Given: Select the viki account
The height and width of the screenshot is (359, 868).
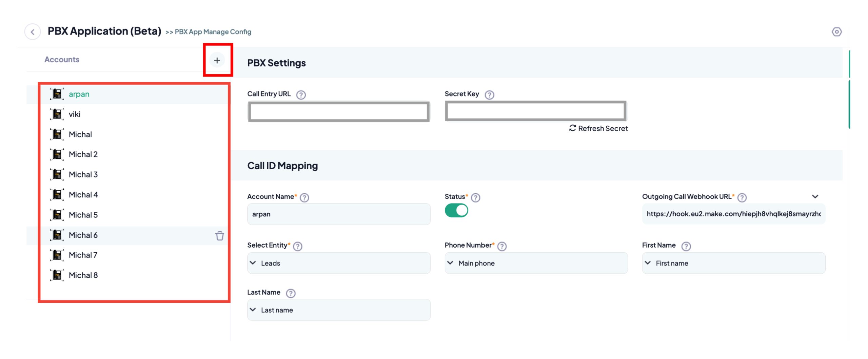Looking at the screenshot, I should tap(129, 114).
